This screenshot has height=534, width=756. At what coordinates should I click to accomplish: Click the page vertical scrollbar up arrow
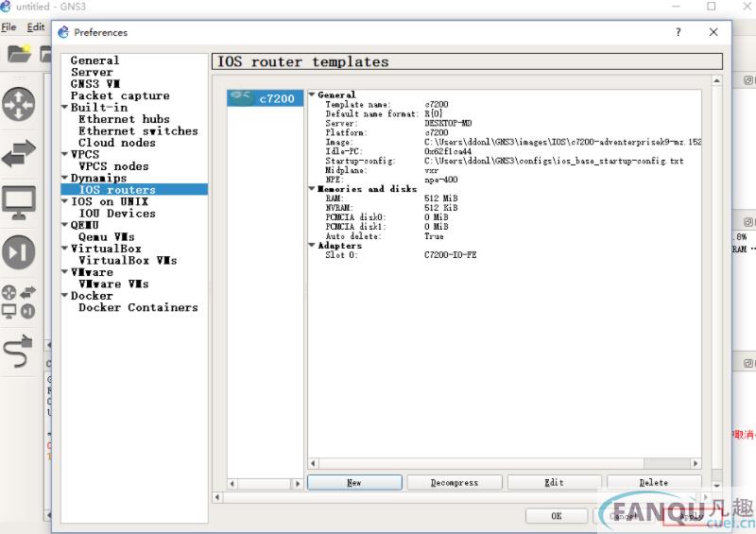tap(717, 80)
